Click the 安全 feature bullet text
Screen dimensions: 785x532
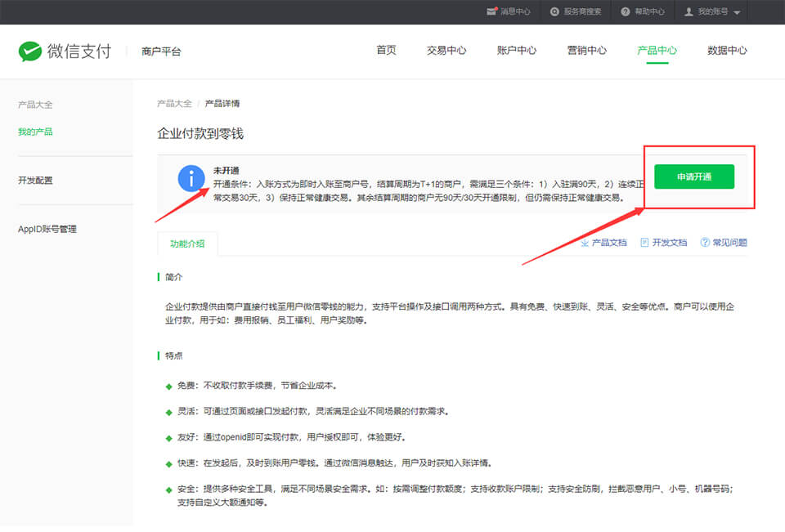point(455,495)
